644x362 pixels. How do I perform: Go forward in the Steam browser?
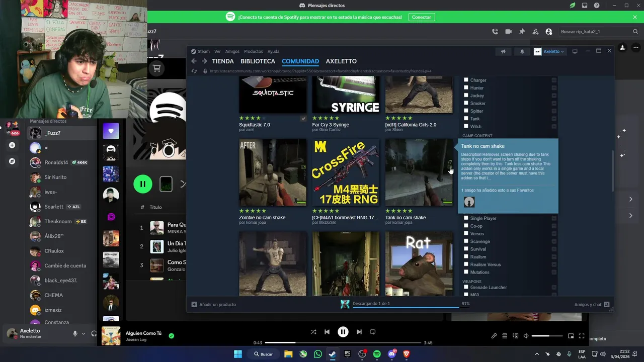pos(204,61)
